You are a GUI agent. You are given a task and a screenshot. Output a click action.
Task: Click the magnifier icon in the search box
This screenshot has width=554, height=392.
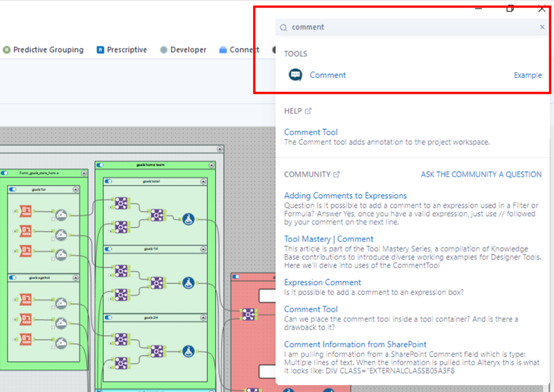coord(283,28)
